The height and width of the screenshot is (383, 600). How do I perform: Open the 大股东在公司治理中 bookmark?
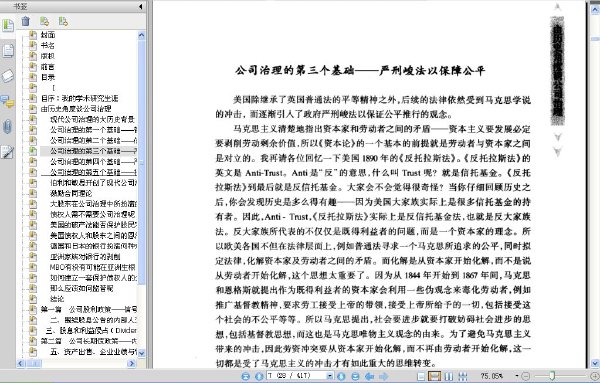tap(93, 204)
